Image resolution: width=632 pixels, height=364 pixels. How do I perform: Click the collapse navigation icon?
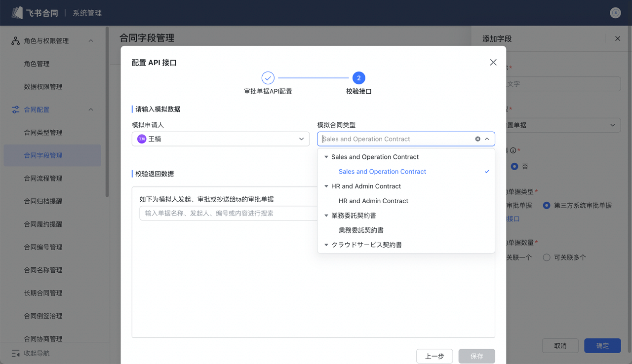[15, 353]
